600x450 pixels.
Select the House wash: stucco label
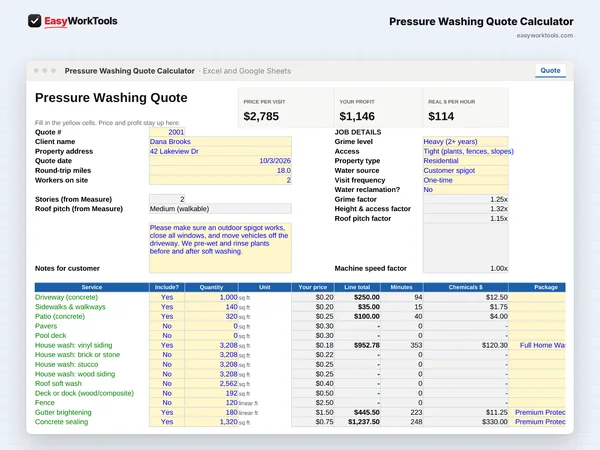(67, 364)
